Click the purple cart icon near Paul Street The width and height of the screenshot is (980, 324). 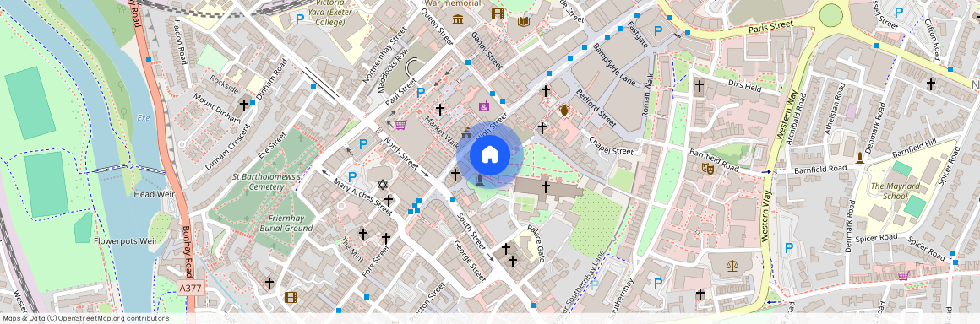coord(400,125)
